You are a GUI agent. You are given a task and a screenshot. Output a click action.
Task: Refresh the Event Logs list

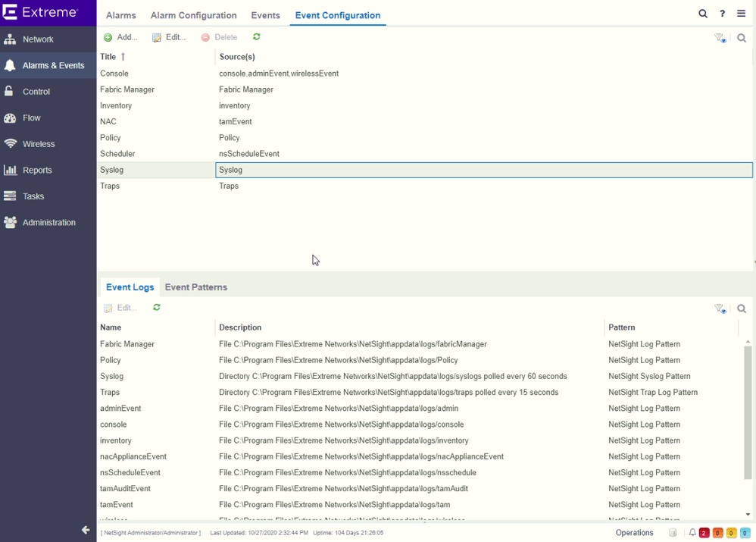[157, 308]
